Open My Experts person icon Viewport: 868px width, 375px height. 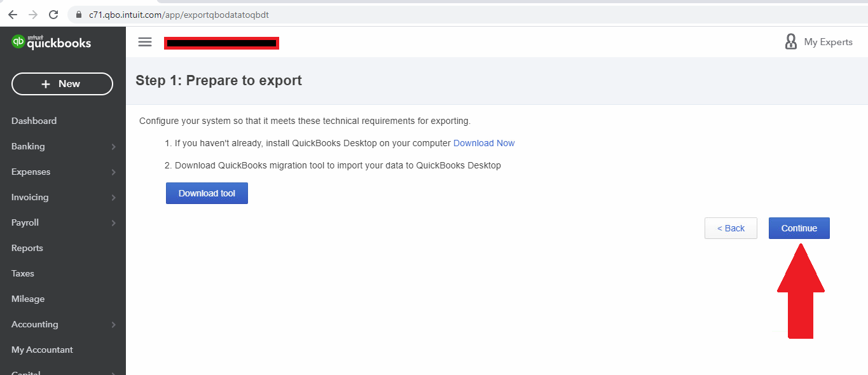[791, 42]
